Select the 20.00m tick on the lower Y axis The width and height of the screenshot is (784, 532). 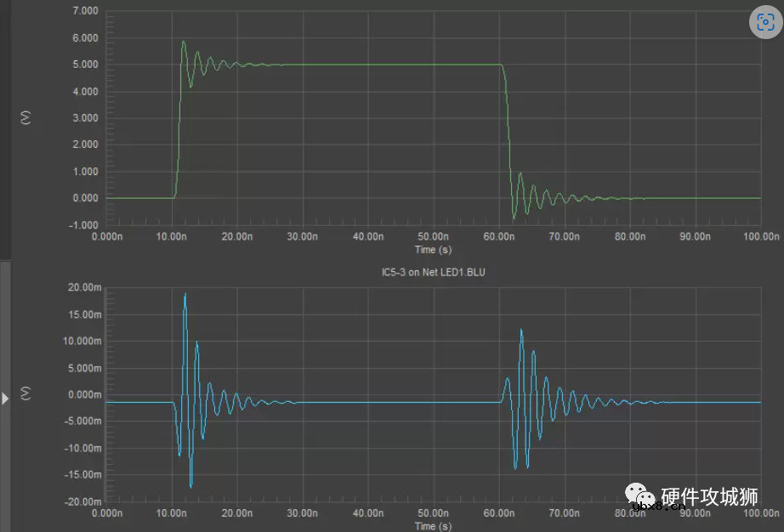[x=83, y=287]
